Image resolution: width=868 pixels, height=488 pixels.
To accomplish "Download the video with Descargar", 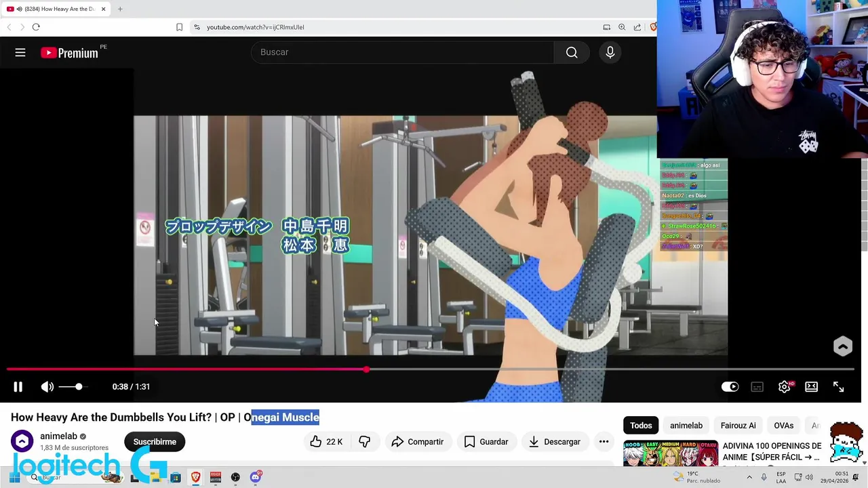I will (x=555, y=442).
